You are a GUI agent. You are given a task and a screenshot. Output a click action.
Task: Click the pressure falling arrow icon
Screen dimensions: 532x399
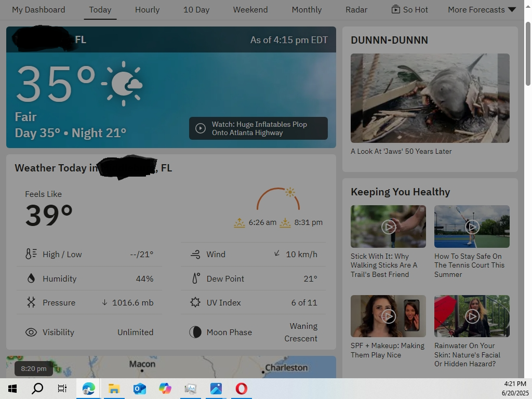click(104, 302)
